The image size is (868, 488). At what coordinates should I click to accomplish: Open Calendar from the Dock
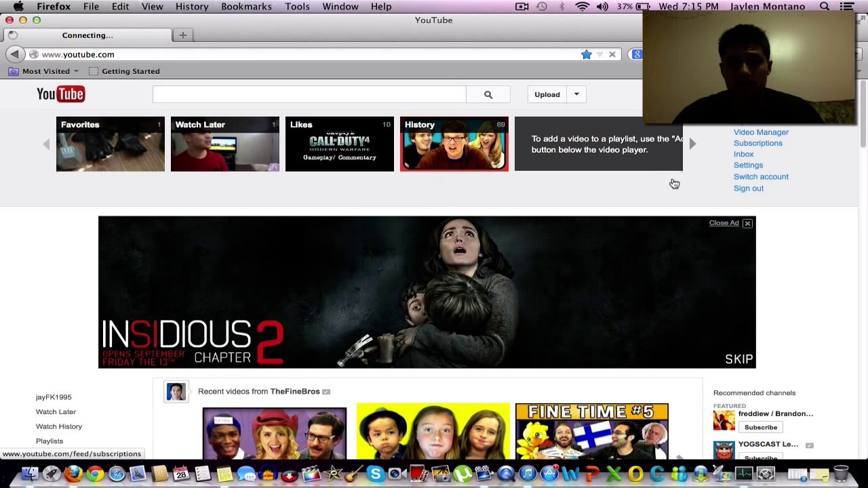click(181, 474)
